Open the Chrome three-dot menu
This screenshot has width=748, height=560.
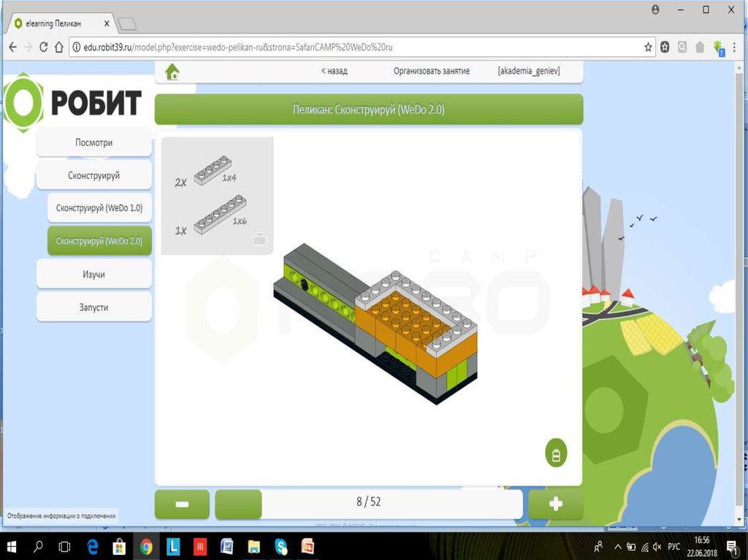734,47
